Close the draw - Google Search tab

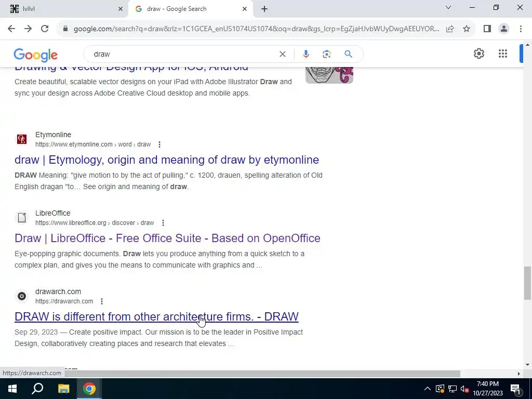[245, 9]
